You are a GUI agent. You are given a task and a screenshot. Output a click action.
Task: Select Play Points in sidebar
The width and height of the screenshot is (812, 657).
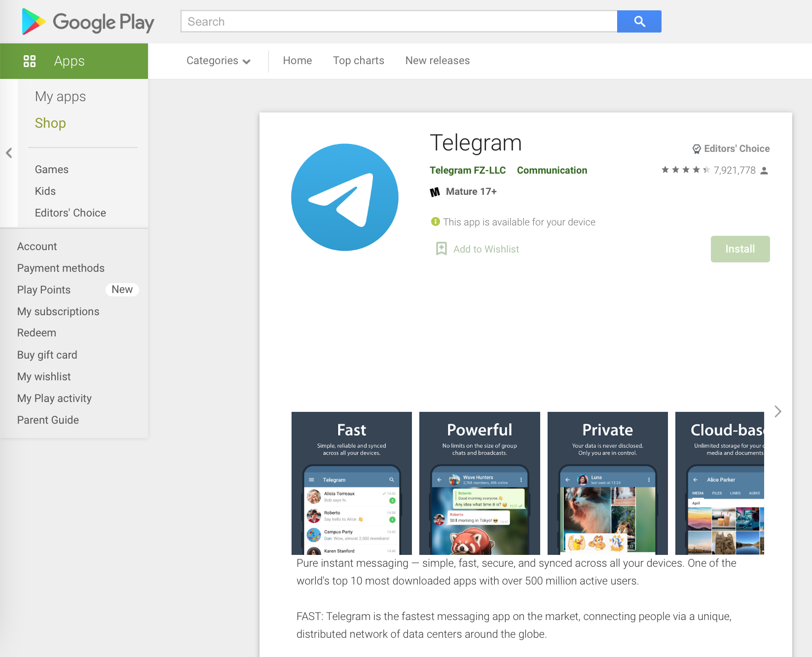[44, 290]
